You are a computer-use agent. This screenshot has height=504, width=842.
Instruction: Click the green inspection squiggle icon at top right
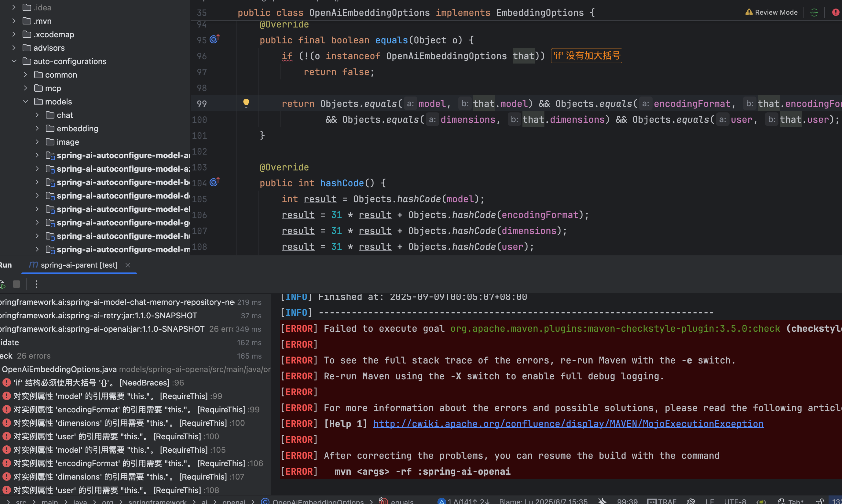tap(814, 13)
